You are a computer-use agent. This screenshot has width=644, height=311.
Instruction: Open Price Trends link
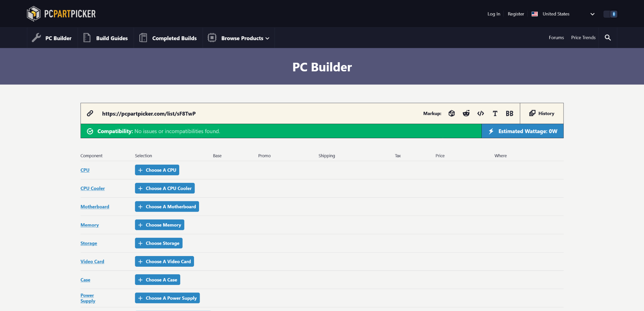click(583, 38)
